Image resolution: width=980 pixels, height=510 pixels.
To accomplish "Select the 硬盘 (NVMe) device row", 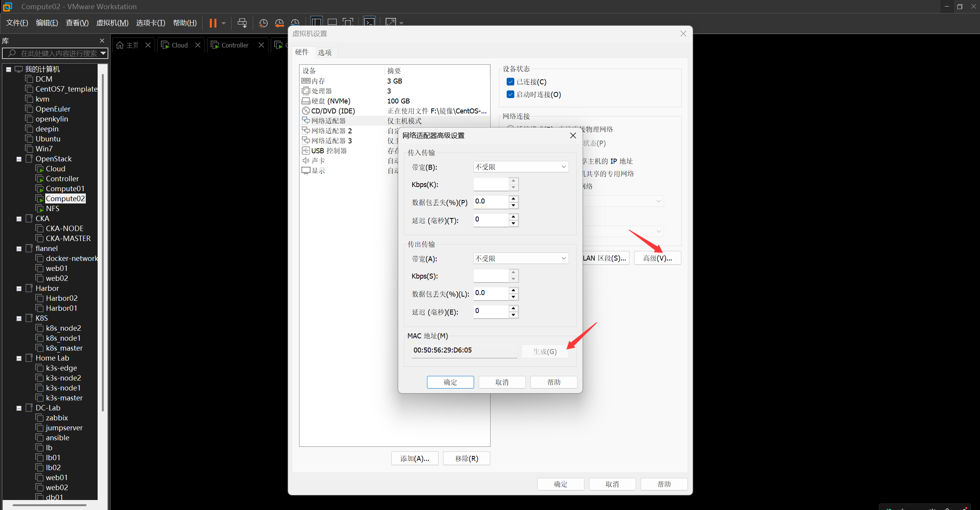I will [394, 101].
